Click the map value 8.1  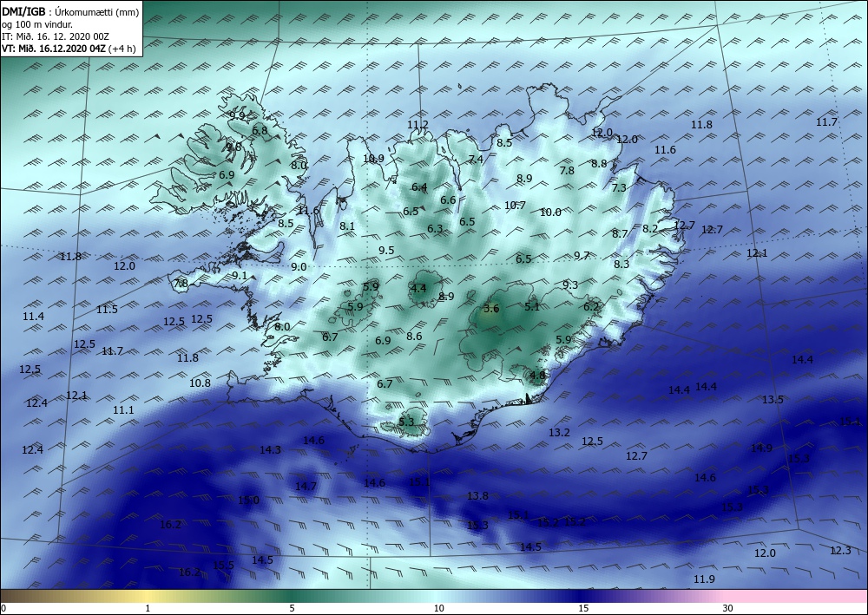(347, 226)
